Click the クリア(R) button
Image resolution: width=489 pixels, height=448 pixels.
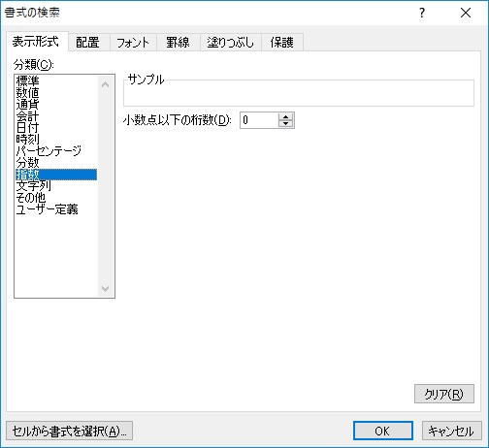(x=444, y=394)
